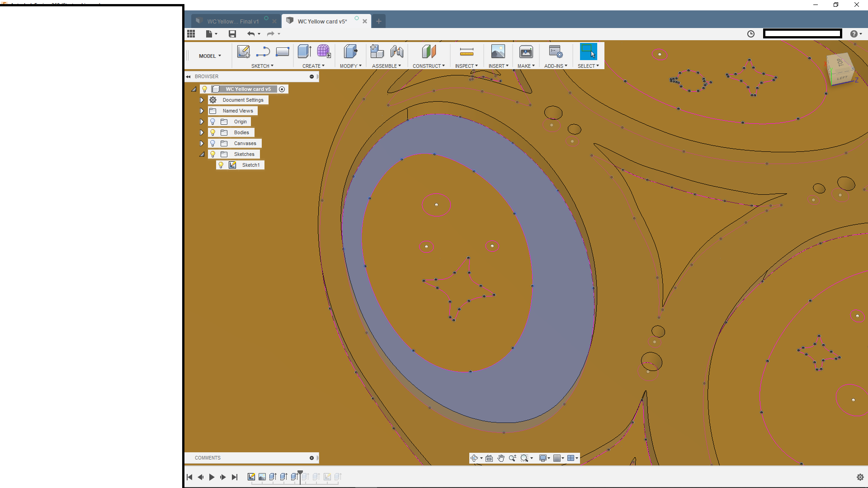The width and height of the screenshot is (868, 488).
Task: Open the Scripts and Add-Ins tool
Action: coord(556,52)
